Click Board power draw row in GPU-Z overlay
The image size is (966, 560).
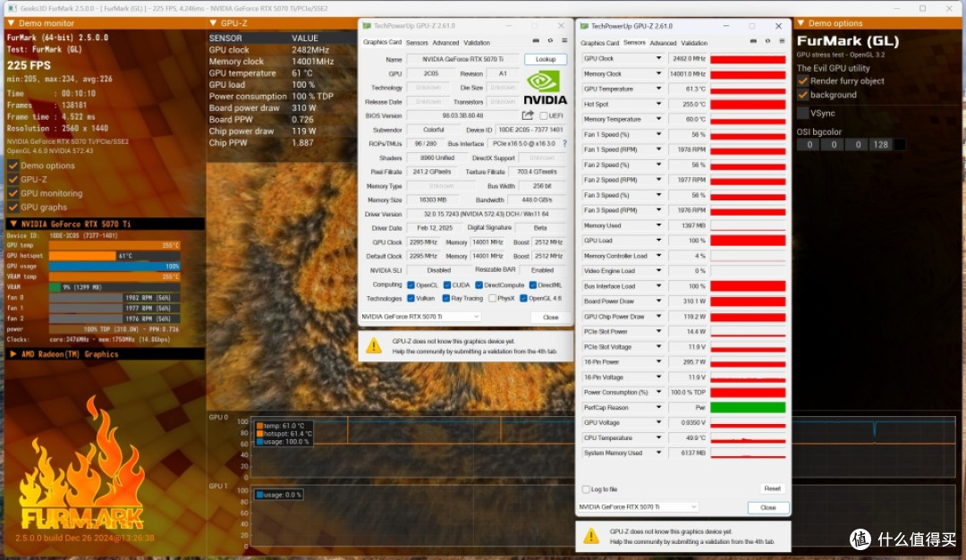(282, 108)
